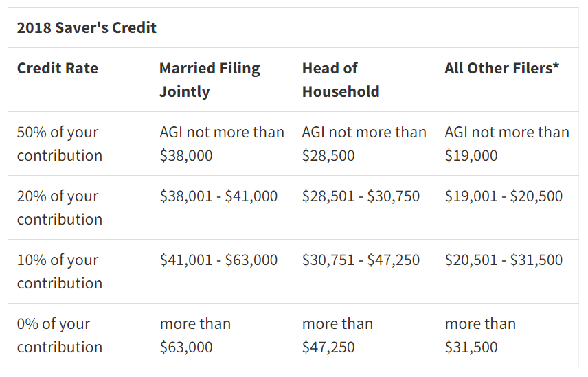Click the '50% of your contribution' cell
Screen dimensions: 588x377
59,144
